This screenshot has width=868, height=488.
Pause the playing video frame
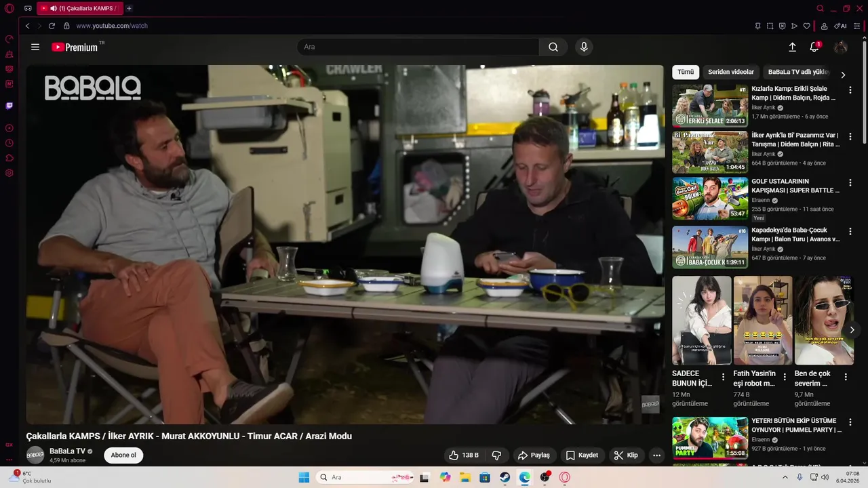coord(344,244)
